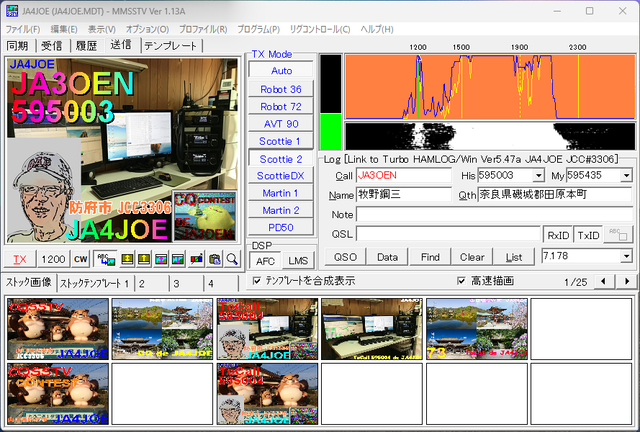Image resolution: width=640 pixels, height=432 pixels.
Task: Toggle the TxID button
Action: 588,235
